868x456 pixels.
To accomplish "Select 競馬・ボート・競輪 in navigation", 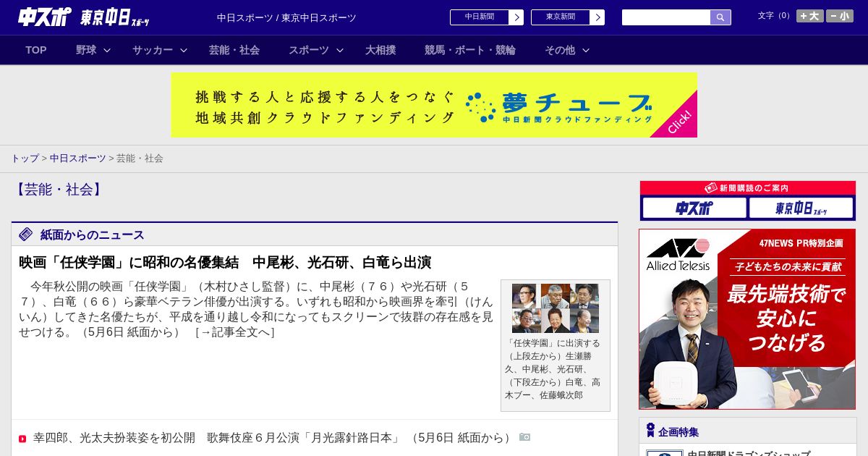I will tap(470, 50).
